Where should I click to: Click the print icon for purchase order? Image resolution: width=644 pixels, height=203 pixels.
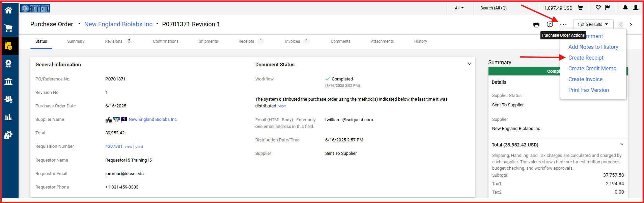click(536, 25)
